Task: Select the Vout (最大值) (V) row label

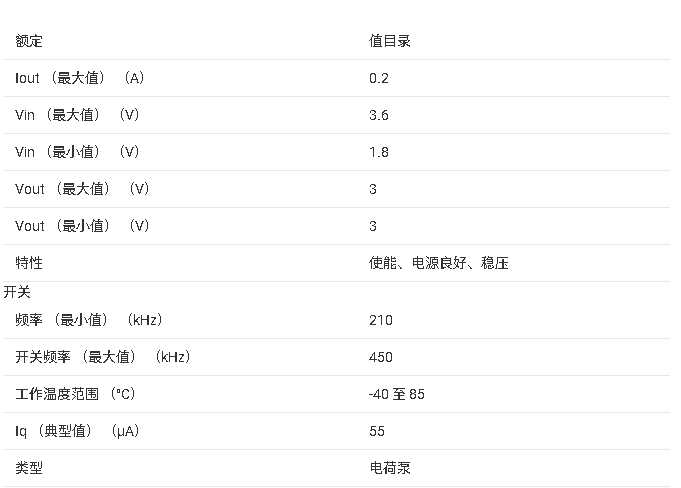Action: tap(82, 189)
